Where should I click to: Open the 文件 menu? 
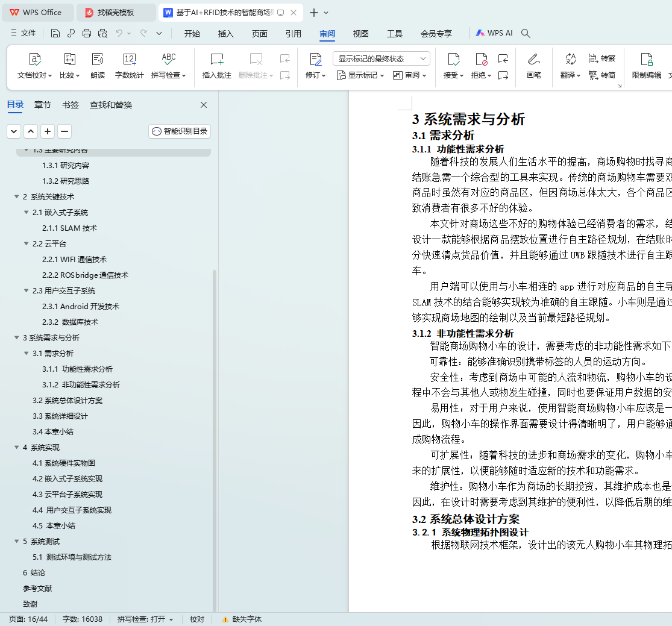click(x=23, y=33)
